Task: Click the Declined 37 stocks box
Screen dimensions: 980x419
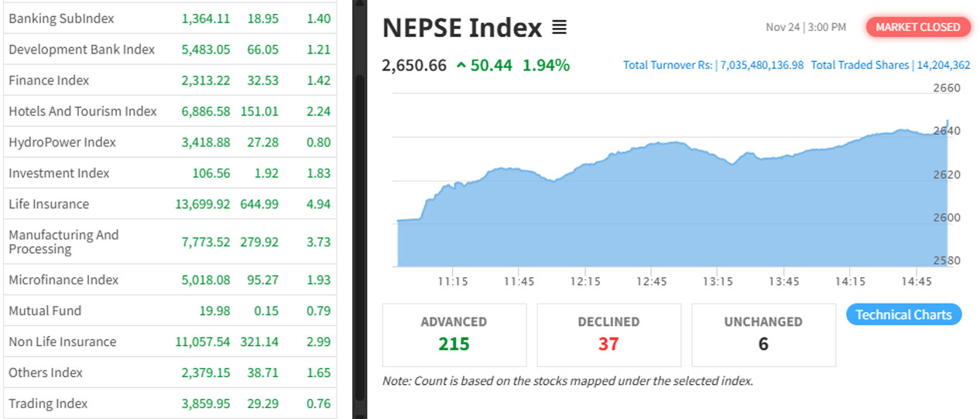Action: [x=608, y=335]
